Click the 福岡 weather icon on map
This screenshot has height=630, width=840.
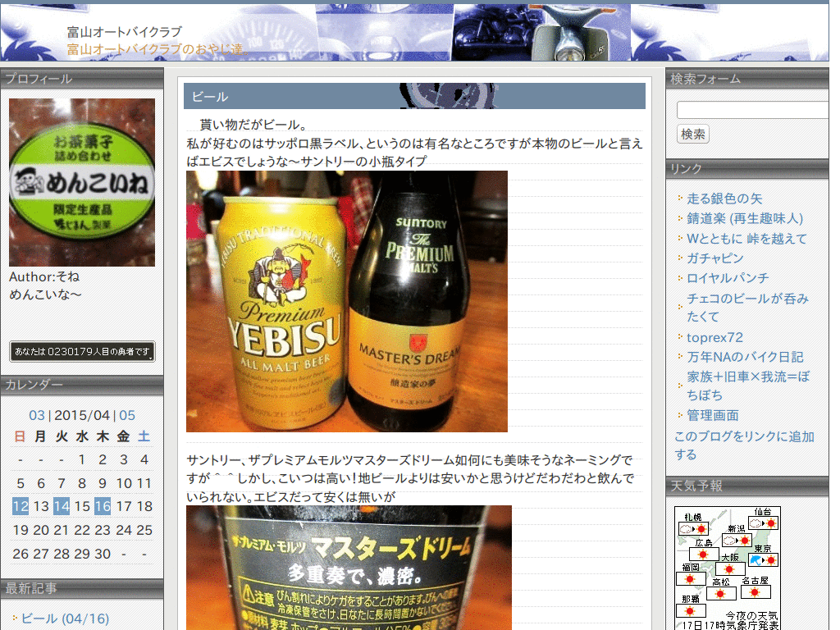(691, 579)
